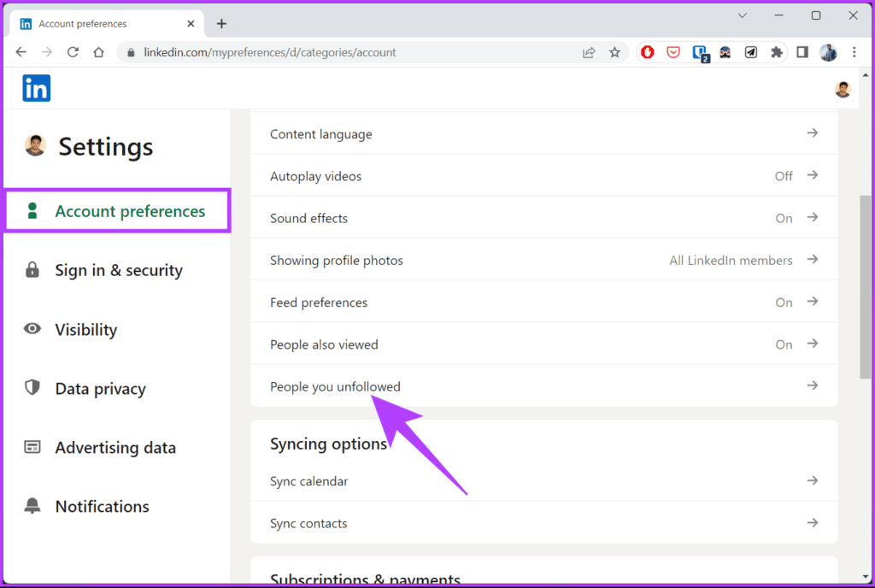
Task: Click the Chrome extensions puzzle icon
Action: 776,52
